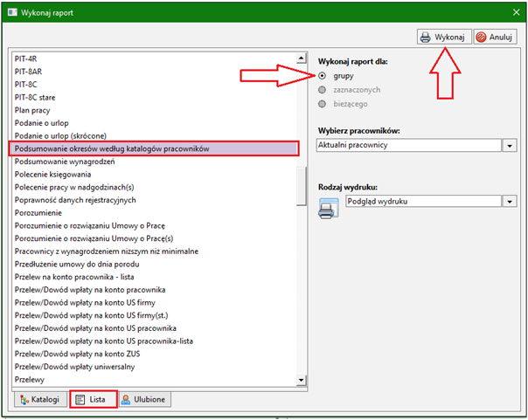Expand the Wybierz pracowników dropdown arrow
This screenshot has width=528, height=420.
click(x=510, y=146)
